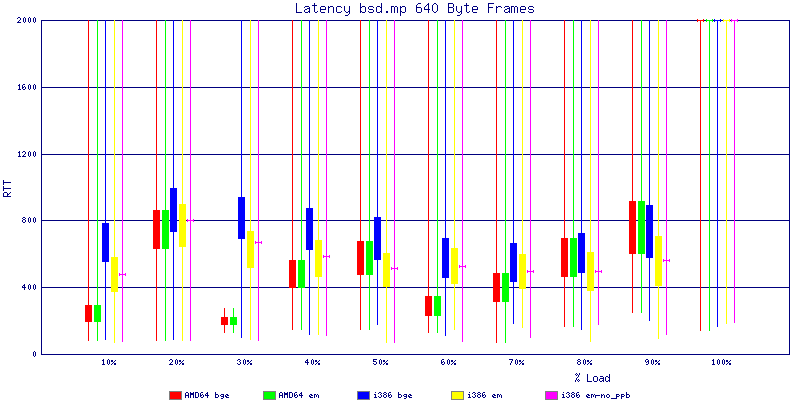The height and width of the screenshot is (400, 800).
Task: Click the red AMD64 bge box at 60% load
Action: [x=428, y=306]
